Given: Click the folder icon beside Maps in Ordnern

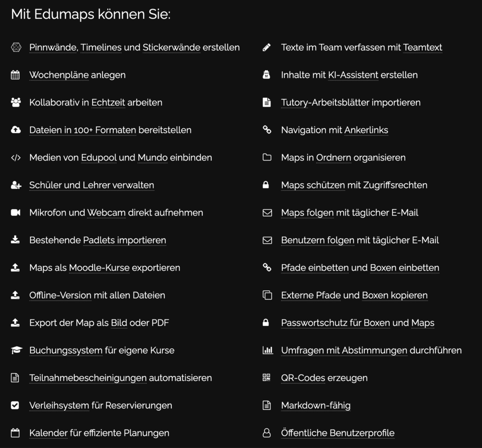Looking at the screenshot, I should [x=267, y=157].
